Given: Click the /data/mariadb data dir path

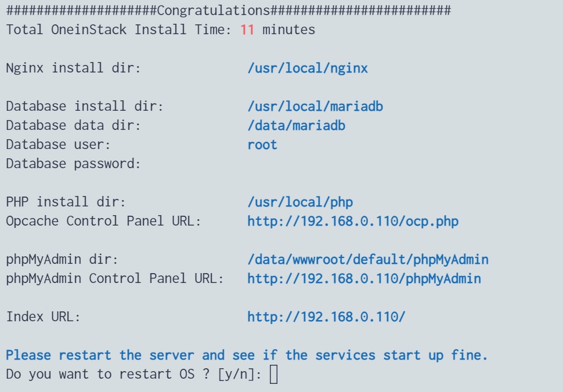Looking at the screenshot, I should coord(296,125).
